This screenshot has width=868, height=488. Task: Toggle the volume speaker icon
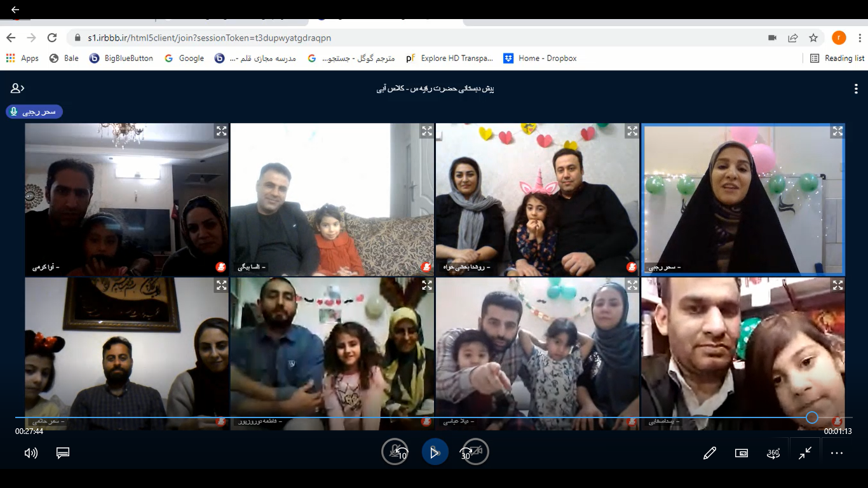(x=31, y=453)
